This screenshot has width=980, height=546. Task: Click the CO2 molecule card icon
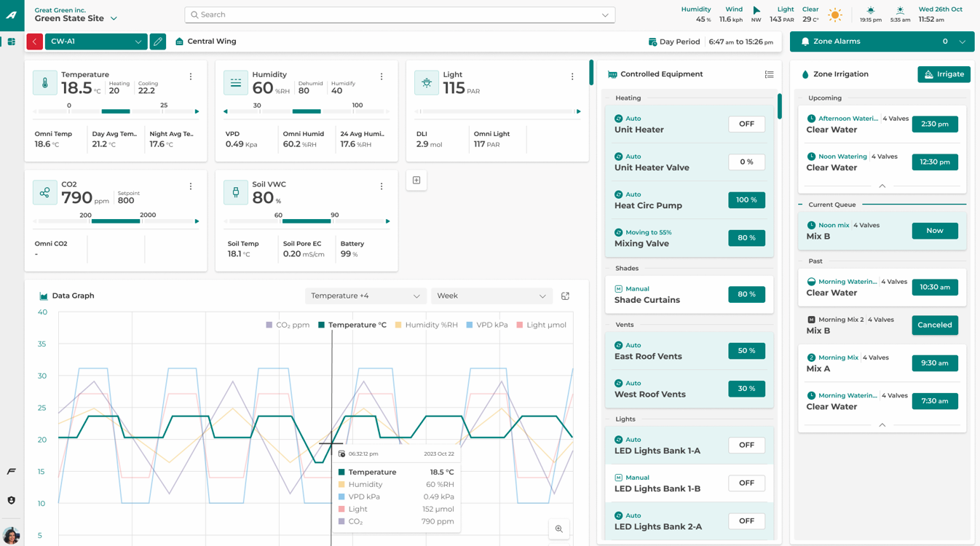click(x=45, y=193)
